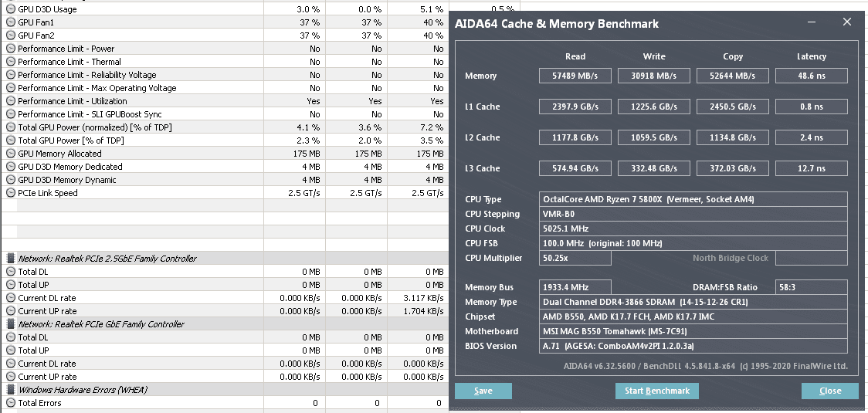Minimize the AIDA64 Cache & Memory Benchmark window
Image resolution: width=868 pixels, height=413 pixels.
tap(812, 22)
